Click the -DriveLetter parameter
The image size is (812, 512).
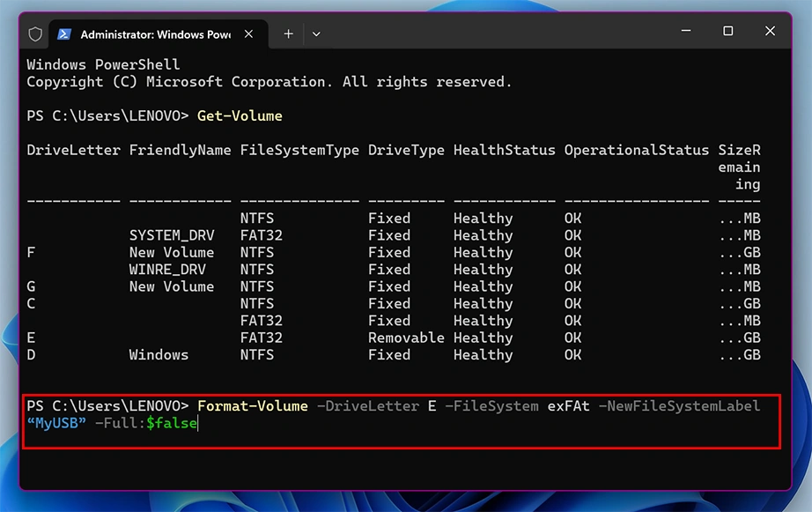(367, 405)
